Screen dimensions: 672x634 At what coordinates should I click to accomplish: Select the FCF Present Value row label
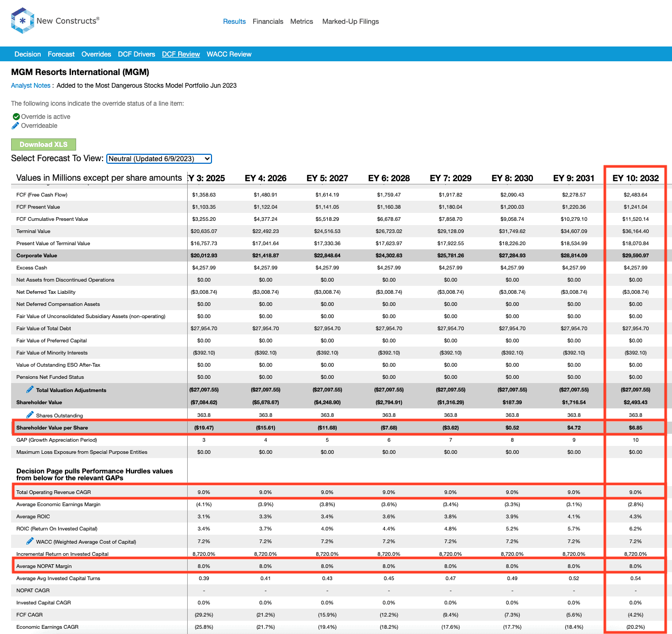38,207
